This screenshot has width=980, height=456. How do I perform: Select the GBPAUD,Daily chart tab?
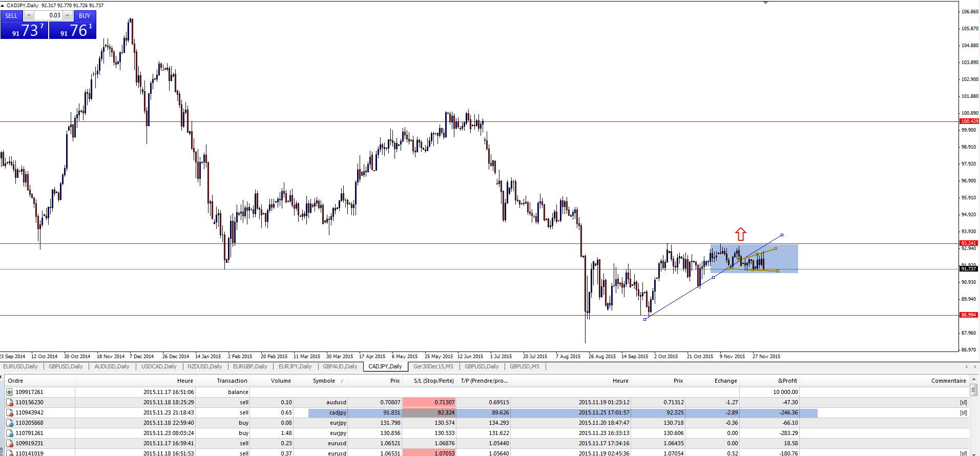340,366
